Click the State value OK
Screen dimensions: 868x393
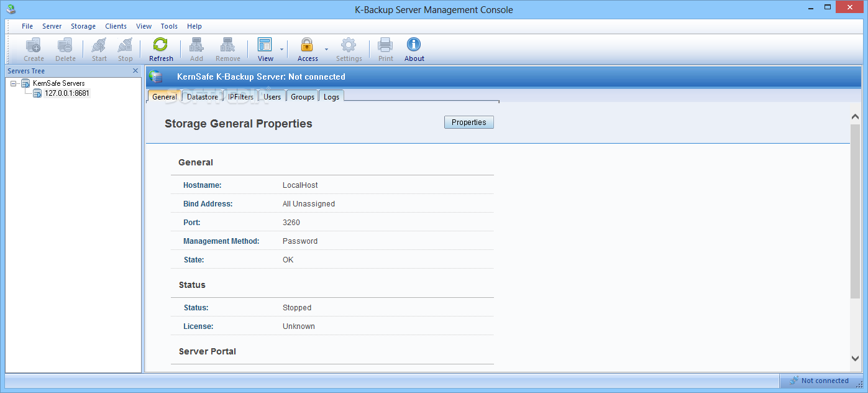coord(288,260)
